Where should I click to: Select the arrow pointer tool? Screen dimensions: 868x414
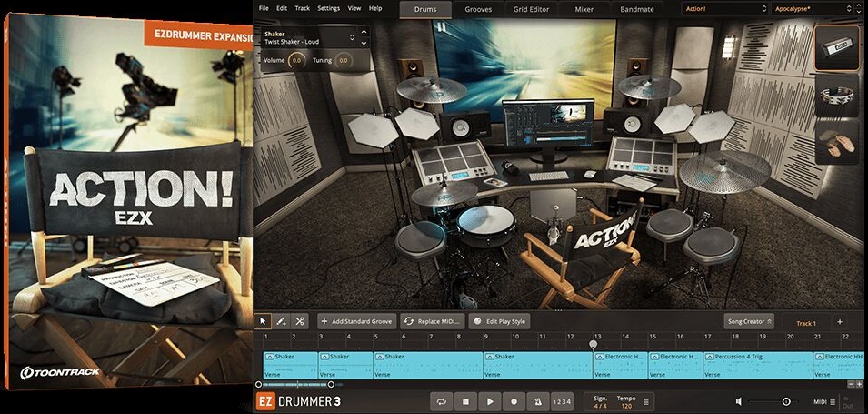(x=264, y=321)
